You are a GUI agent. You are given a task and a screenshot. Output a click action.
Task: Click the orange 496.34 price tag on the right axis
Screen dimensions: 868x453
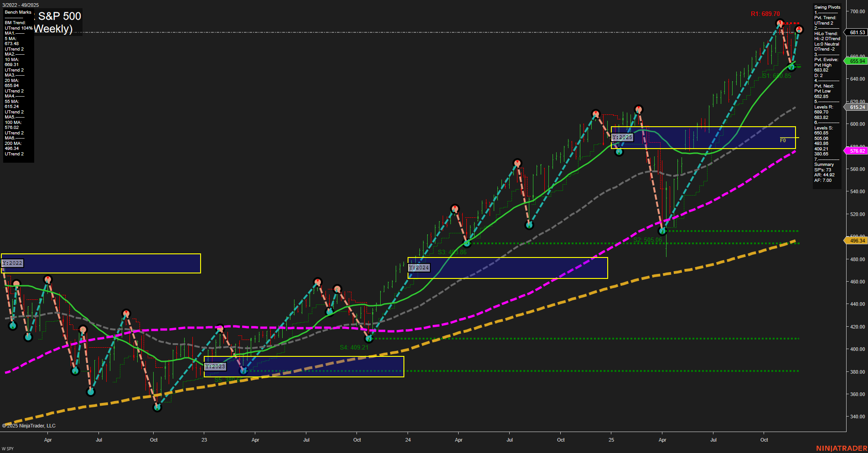pos(857,240)
